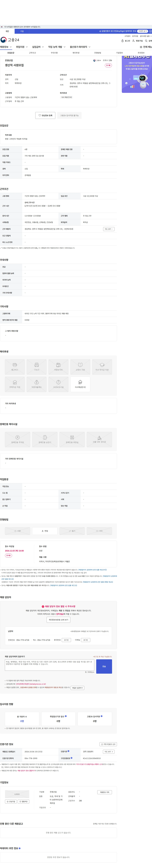Open 회원가입 from the header

[138, 41]
